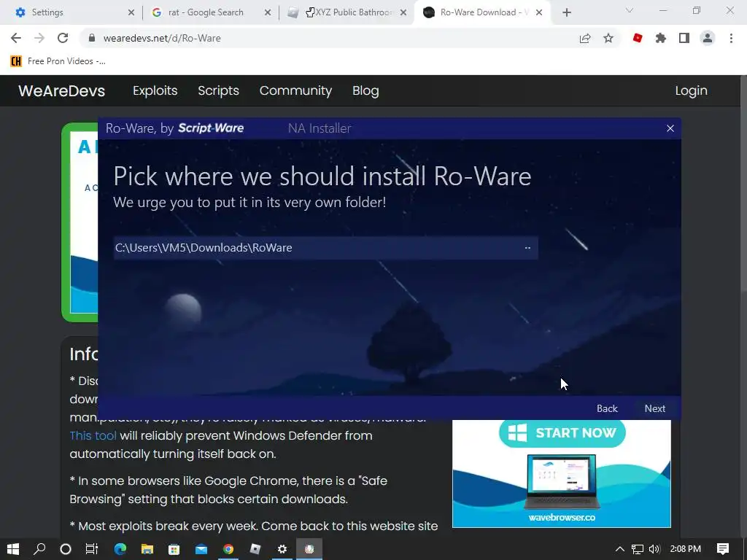Open the Free Pron Videos bookmark
747x560 pixels.
click(x=58, y=61)
